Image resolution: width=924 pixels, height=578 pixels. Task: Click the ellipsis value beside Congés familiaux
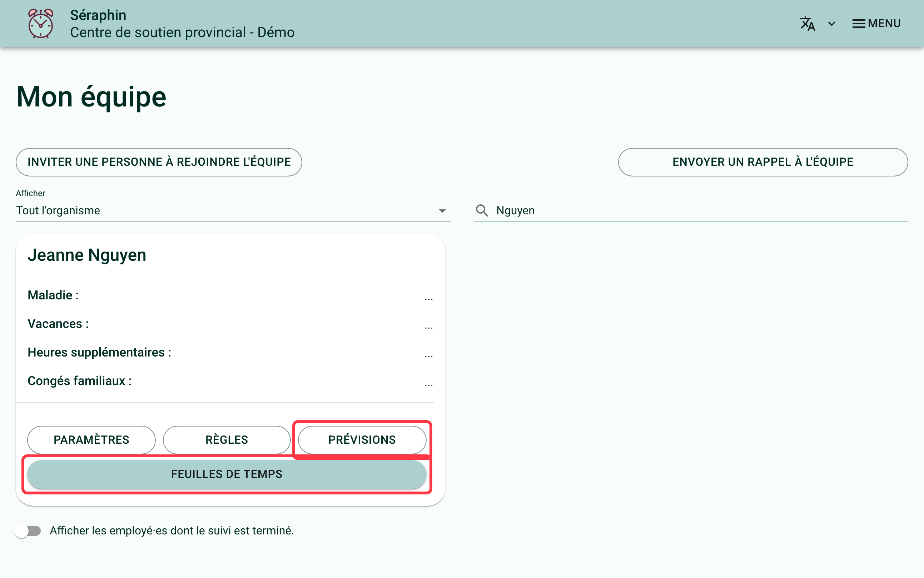[428, 385]
